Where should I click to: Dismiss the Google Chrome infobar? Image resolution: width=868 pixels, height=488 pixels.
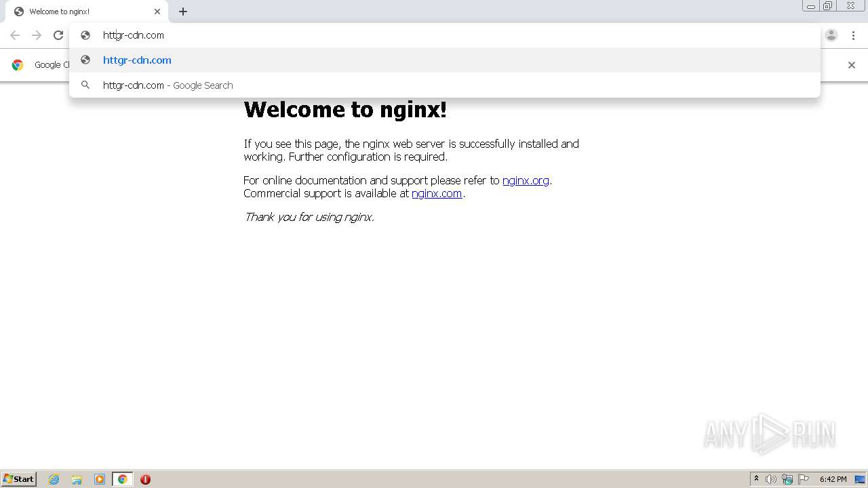pyautogui.click(x=852, y=65)
